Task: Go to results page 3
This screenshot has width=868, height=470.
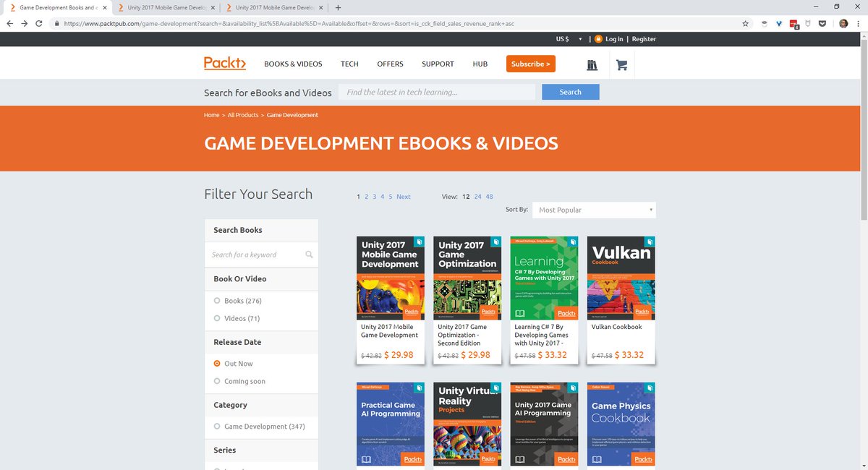Action: pos(374,197)
